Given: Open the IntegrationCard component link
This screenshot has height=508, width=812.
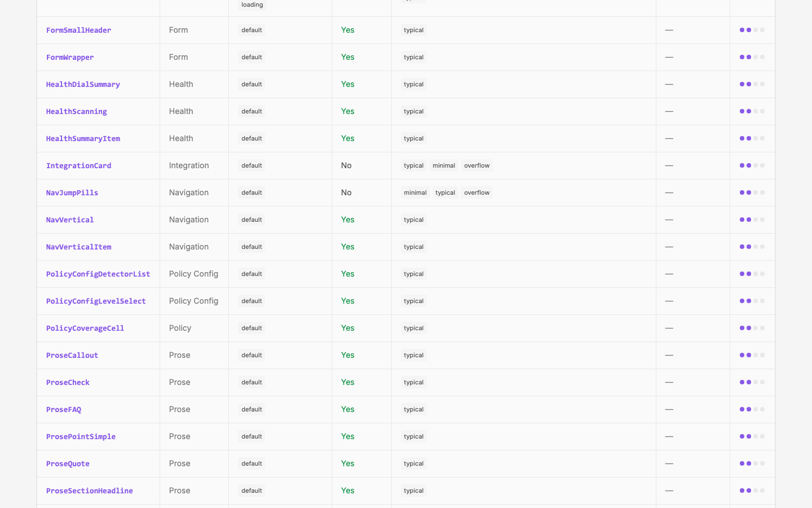Looking at the screenshot, I should coord(78,166).
